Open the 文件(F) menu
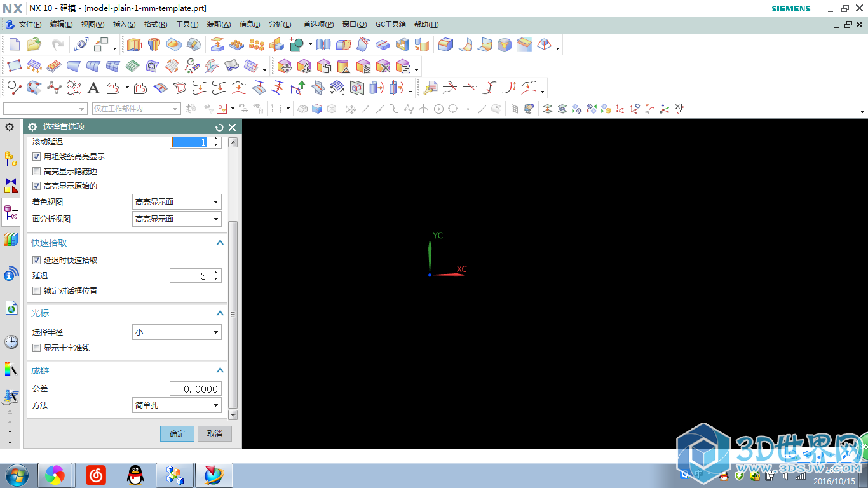This screenshot has height=488, width=868. pyautogui.click(x=30, y=24)
